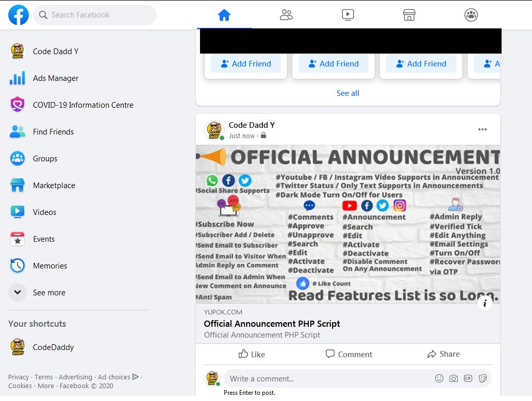The height and width of the screenshot is (401, 532).
Task: Click the third Add Friend button
Action: tap(421, 63)
